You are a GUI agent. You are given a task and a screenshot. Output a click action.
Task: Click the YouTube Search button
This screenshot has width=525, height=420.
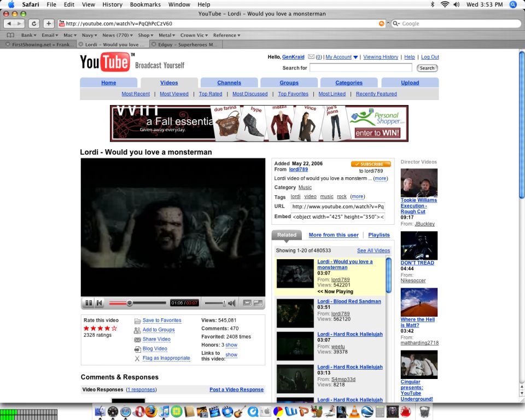point(427,68)
